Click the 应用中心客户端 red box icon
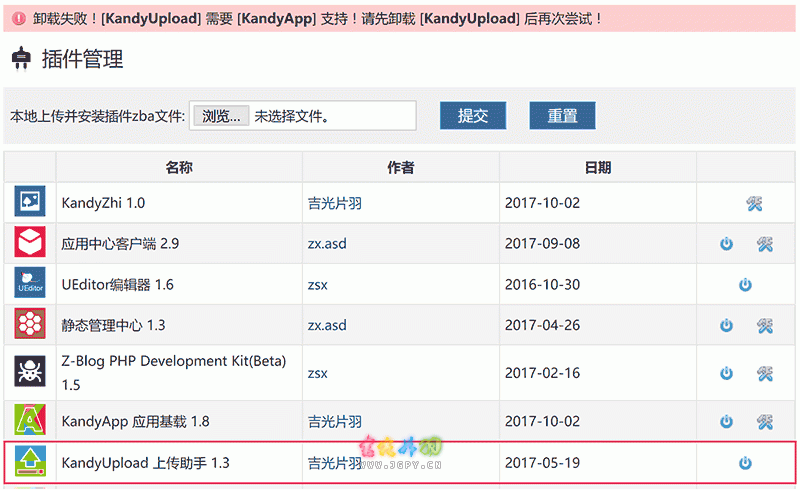 (30, 241)
